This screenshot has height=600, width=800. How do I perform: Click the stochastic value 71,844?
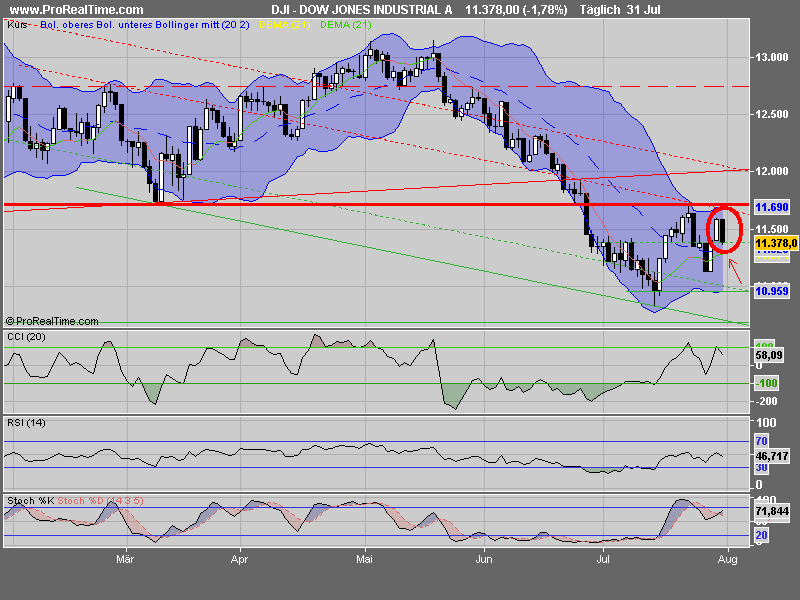pos(772,511)
